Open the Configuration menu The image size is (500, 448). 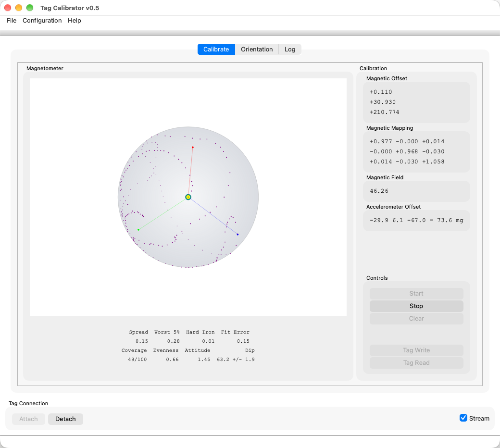tap(42, 20)
